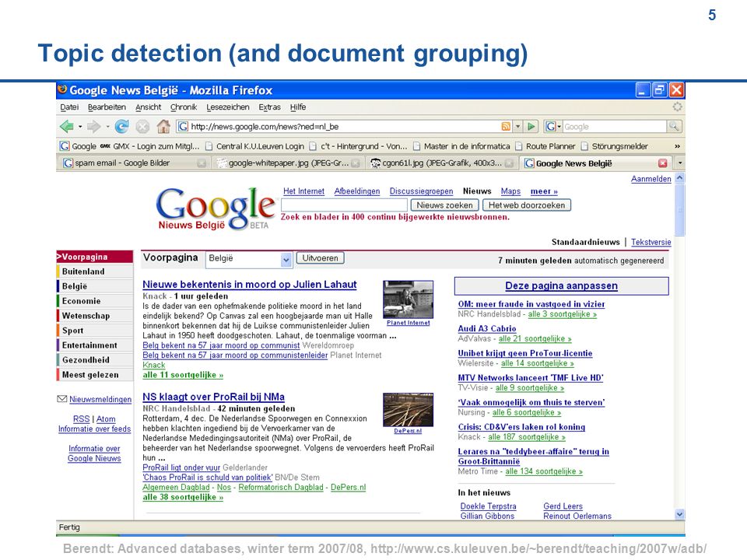The width and height of the screenshot is (747, 560).
Task: Click the Google news search input field
Action: (x=344, y=205)
